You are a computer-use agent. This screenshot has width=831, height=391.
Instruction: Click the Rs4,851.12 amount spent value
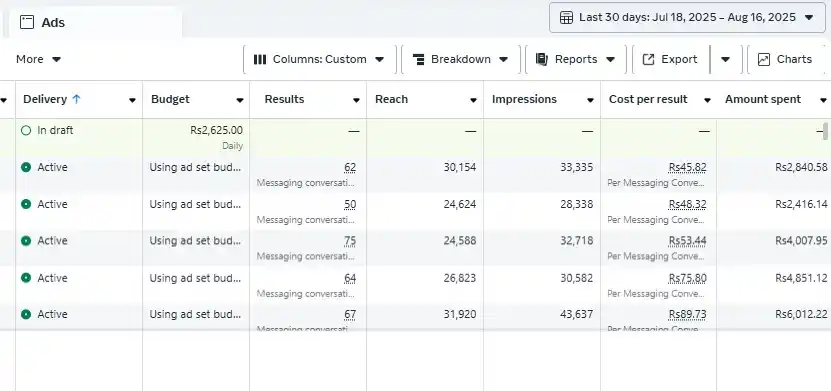[x=801, y=278]
